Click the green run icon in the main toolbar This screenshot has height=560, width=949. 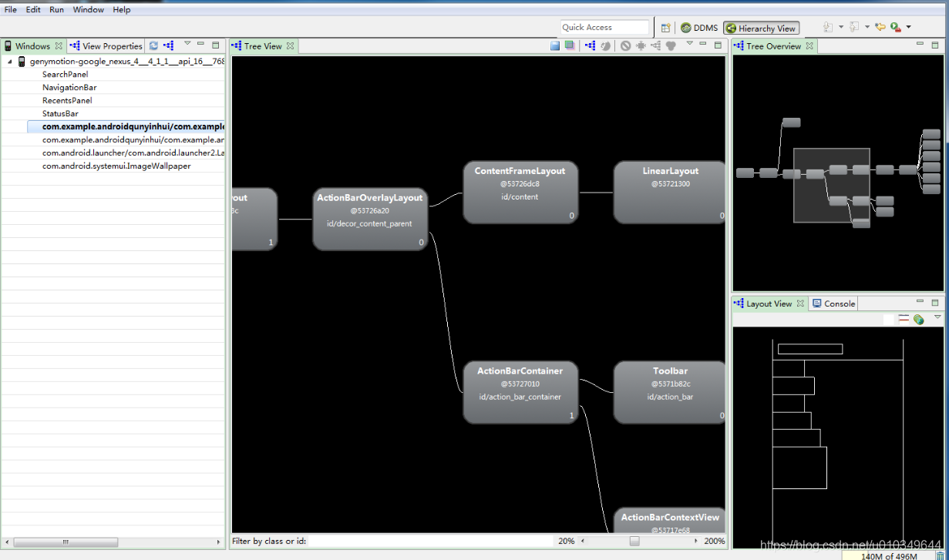(x=895, y=27)
